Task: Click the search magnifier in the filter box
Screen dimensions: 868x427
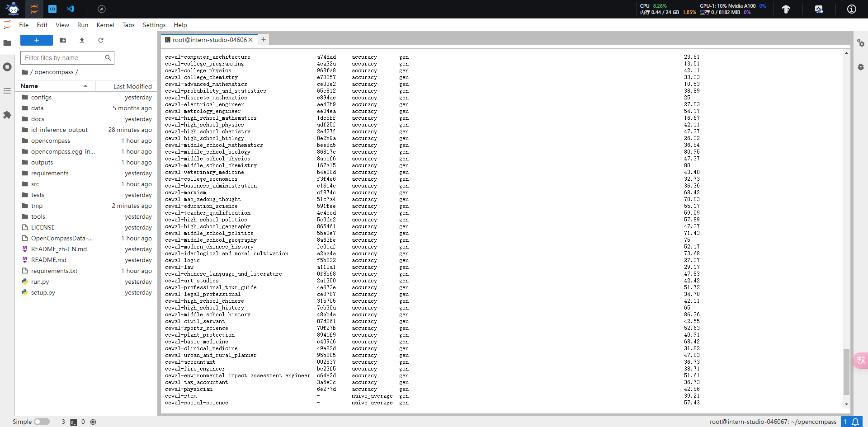Action: pyautogui.click(x=108, y=58)
